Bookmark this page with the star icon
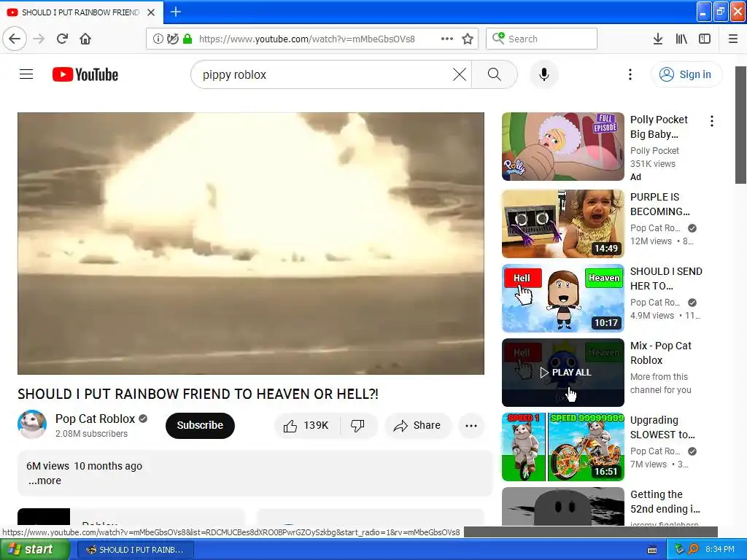The height and width of the screenshot is (560, 747). (468, 39)
